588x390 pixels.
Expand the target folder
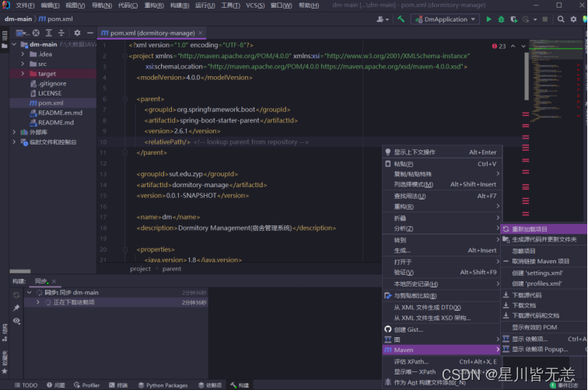click(x=23, y=74)
